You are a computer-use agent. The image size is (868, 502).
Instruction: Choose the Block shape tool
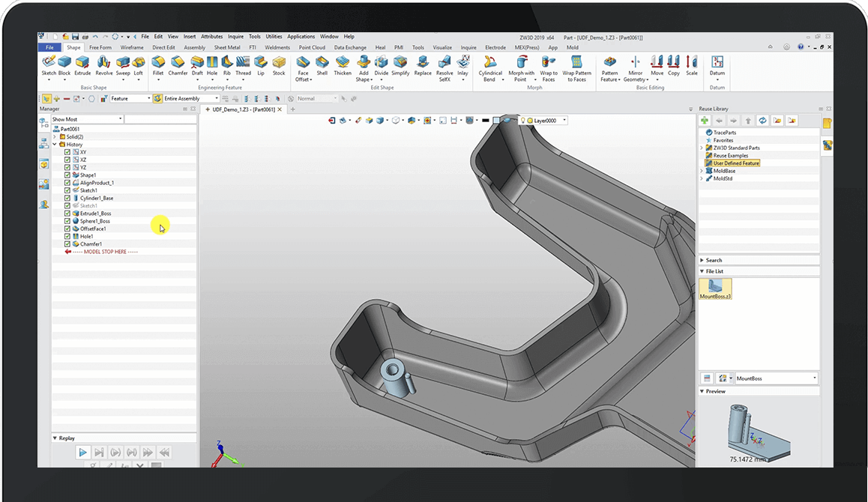click(64, 66)
